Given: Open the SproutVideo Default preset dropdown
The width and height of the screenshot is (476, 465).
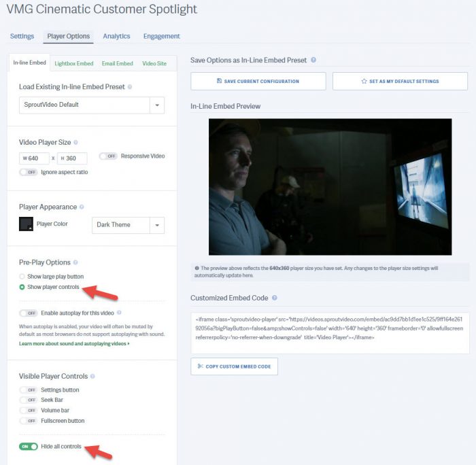Looking at the screenshot, I should pos(157,105).
